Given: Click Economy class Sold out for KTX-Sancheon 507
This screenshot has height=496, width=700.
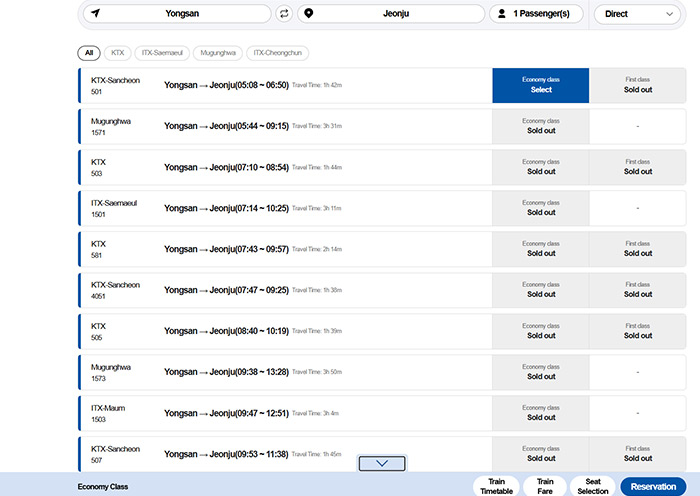Looking at the screenshot, I should (x=541, y=454).
